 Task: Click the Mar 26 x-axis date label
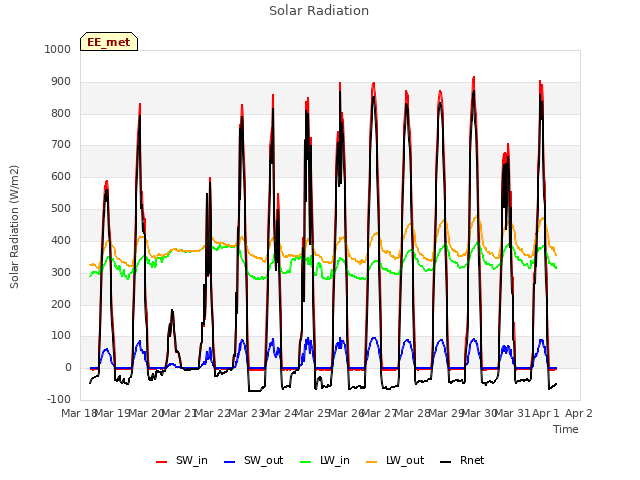coord(346,413)
